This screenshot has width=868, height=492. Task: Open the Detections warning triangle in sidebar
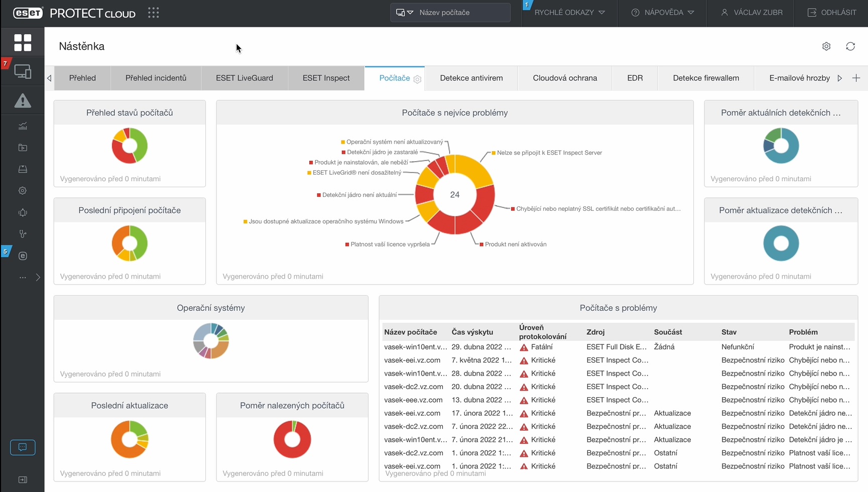click(x=23, y=100)
